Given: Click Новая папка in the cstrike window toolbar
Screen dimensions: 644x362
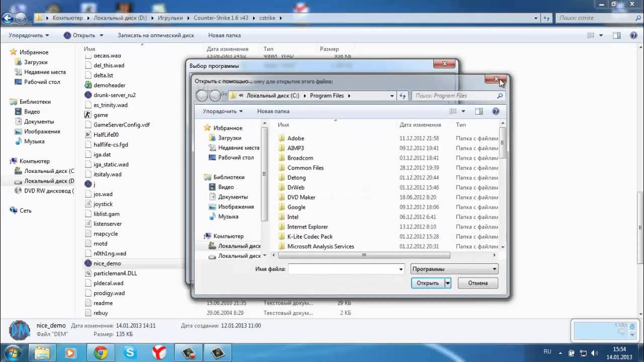Looking at the screenshot, I should pyautogui.click(x=224, y=35).
